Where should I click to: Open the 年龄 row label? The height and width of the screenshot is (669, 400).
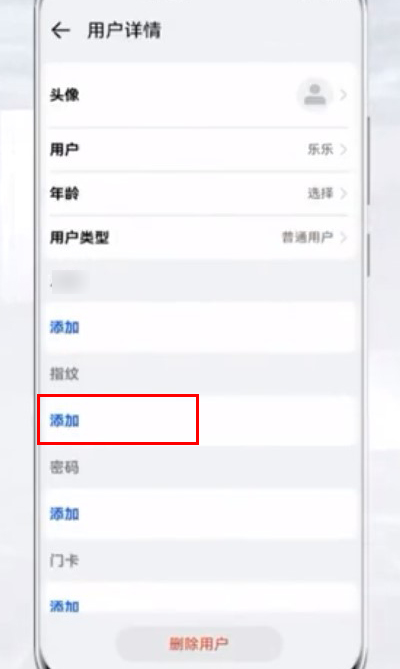[64, 194]
